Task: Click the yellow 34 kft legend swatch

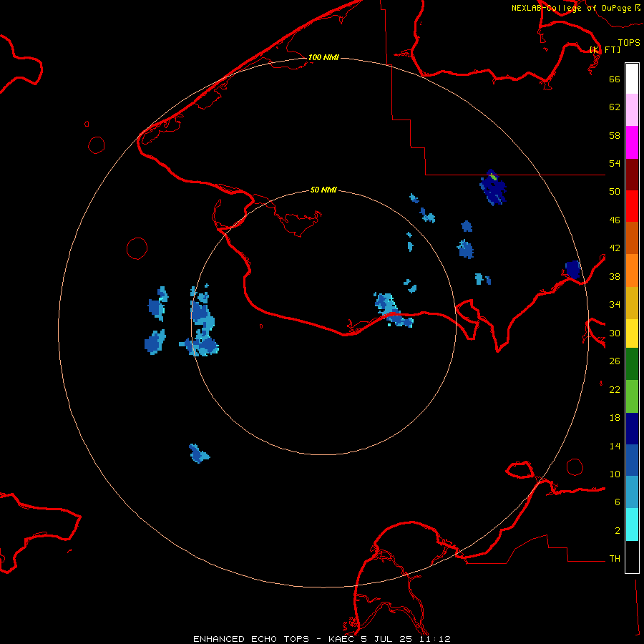Action: click(632, 333)
